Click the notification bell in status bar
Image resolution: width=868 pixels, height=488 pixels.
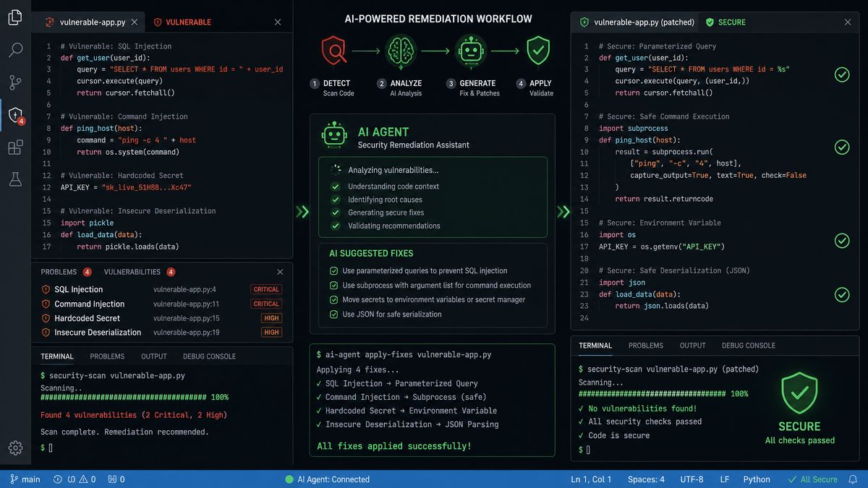coord(853,479)
